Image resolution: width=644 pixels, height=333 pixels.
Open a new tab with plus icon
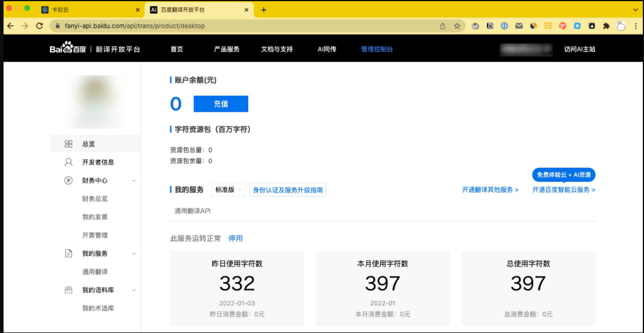[x=264, y=10]
